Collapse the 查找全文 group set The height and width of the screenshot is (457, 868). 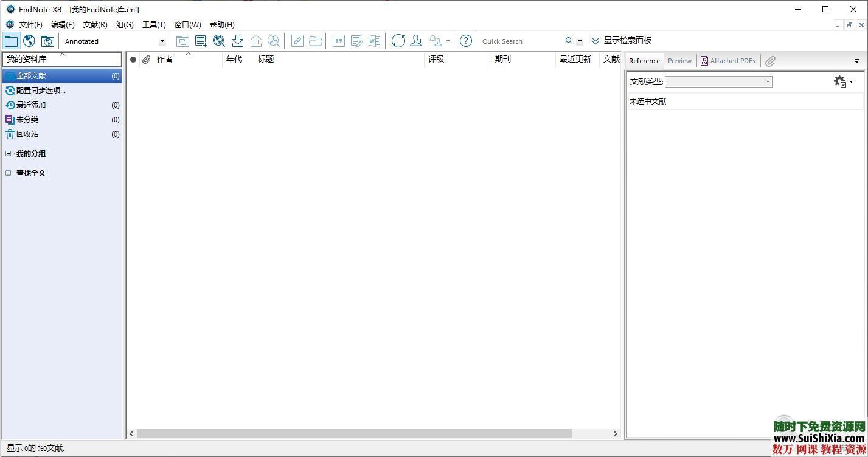(x=9, y=173)
